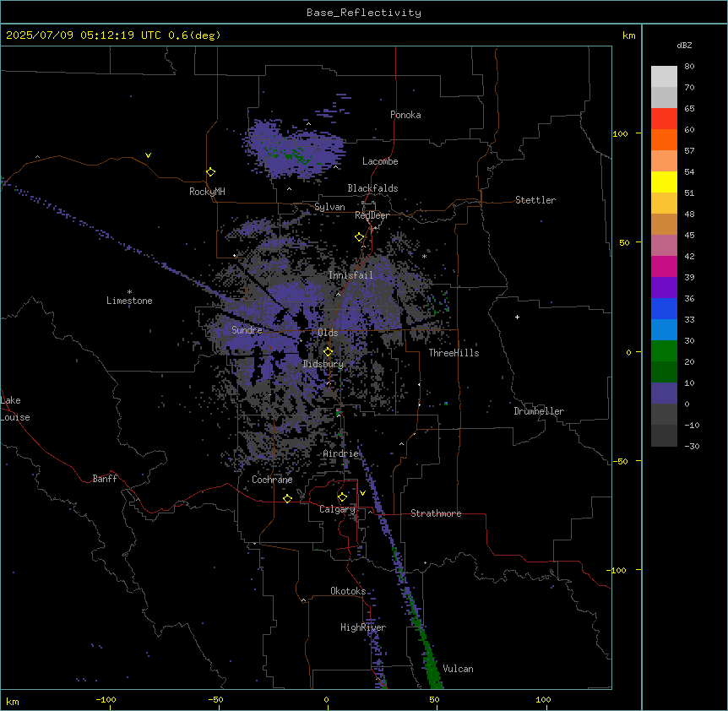Select the 45 dBZ brown color swatch
The image size is (728, 711).
pyautogui.click(x=664, y=224)
